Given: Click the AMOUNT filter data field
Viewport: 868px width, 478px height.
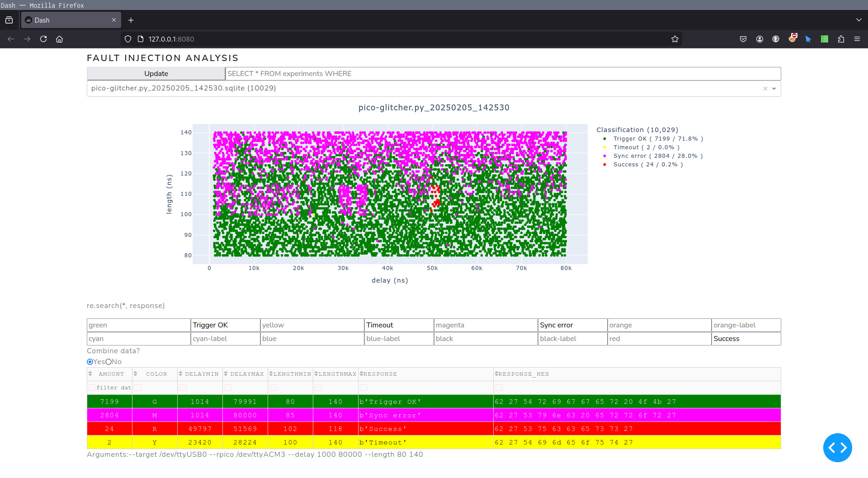Looking at the screenshot, I should click(113, 388).
